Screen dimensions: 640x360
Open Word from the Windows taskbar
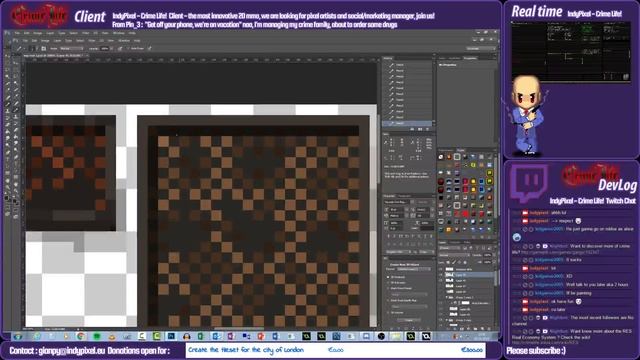275,336
